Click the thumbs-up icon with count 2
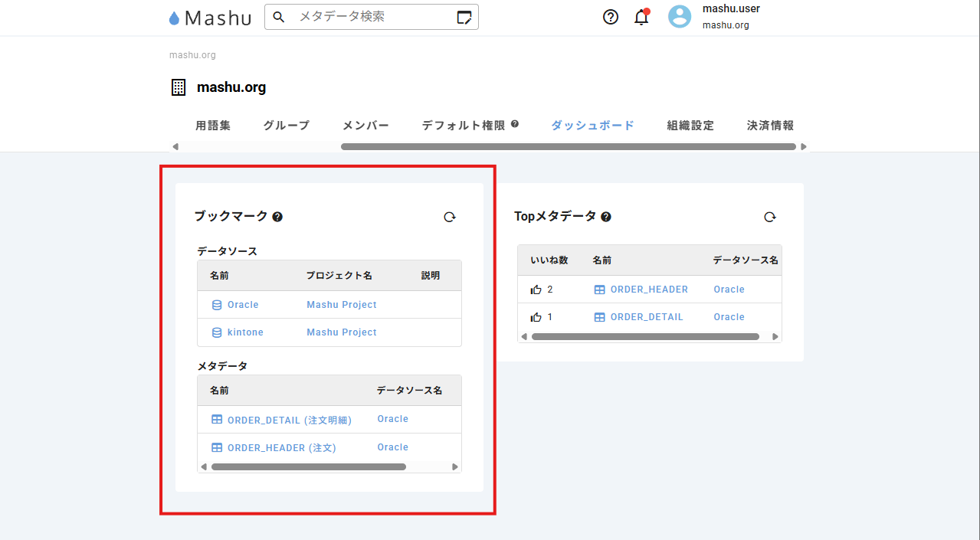Viewport: 980px width, 540px height. (536, 290)
